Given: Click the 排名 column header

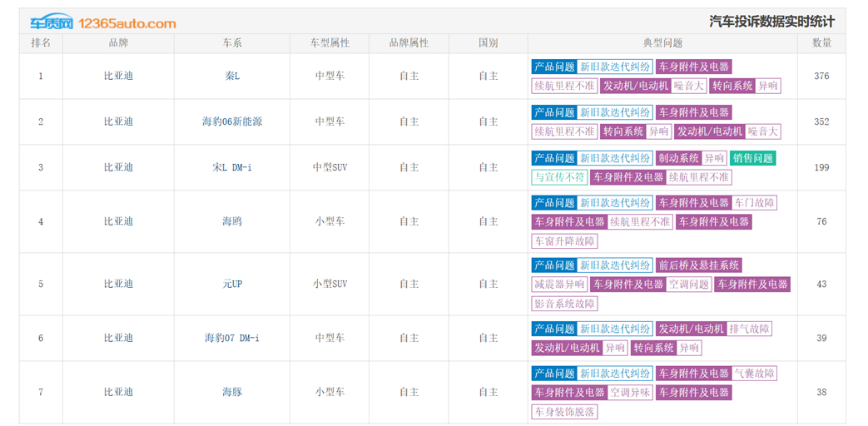Looking at the screenshot, I should 41,43.
